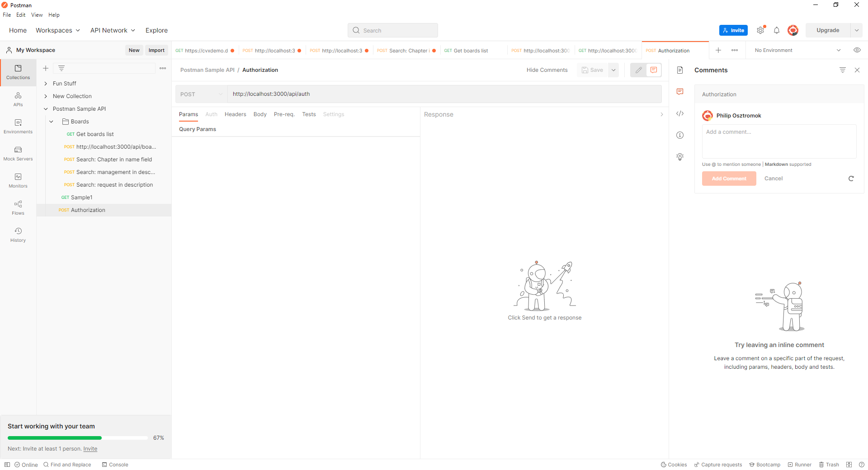The image size is (868, 470).
Task: Open the Flows sidebar panel
Action: tap(18, 208)
